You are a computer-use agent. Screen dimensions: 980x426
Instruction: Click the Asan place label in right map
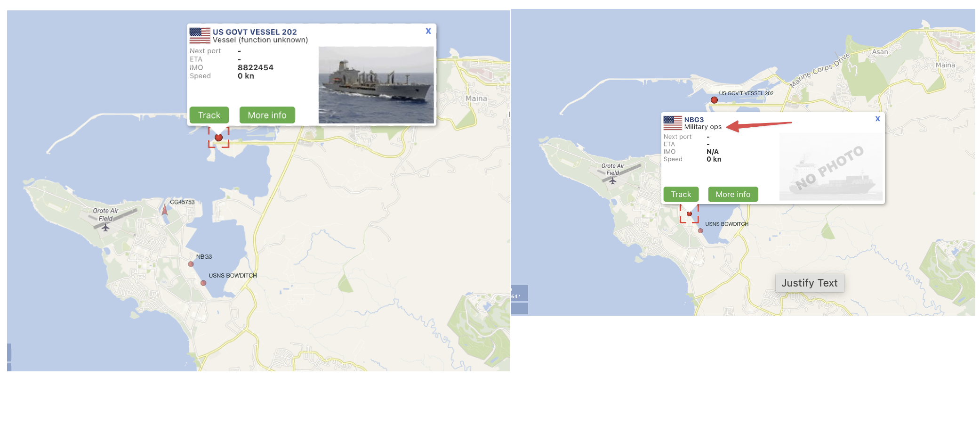(880, 52)
